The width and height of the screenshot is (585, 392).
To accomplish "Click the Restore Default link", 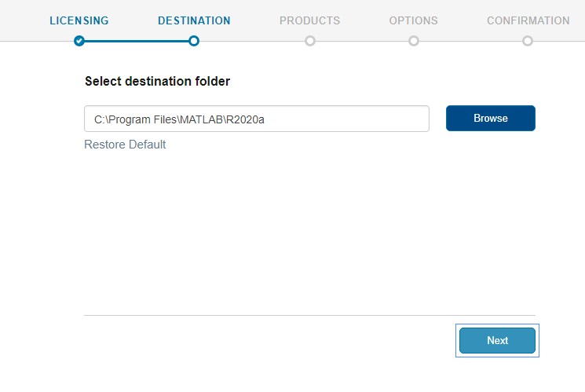I will [x=125, y=145].
